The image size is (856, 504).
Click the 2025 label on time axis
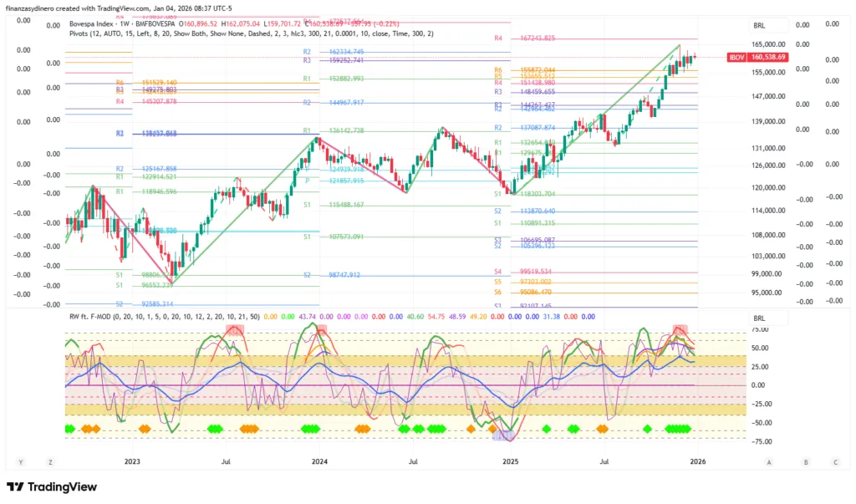[509, 461]
